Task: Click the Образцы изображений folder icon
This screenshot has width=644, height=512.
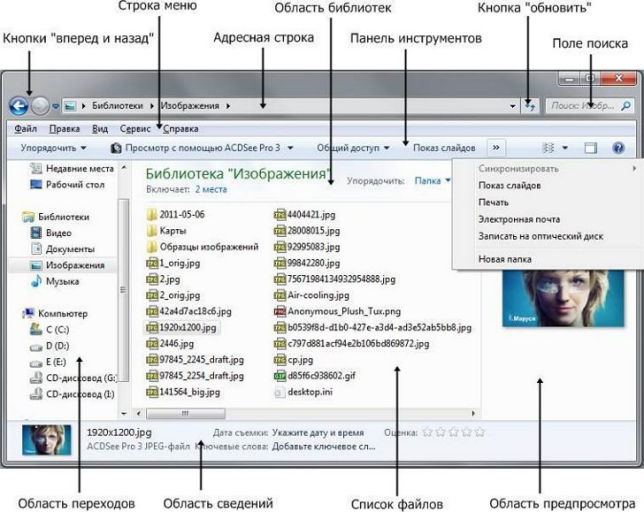Action: click(152, 247)
